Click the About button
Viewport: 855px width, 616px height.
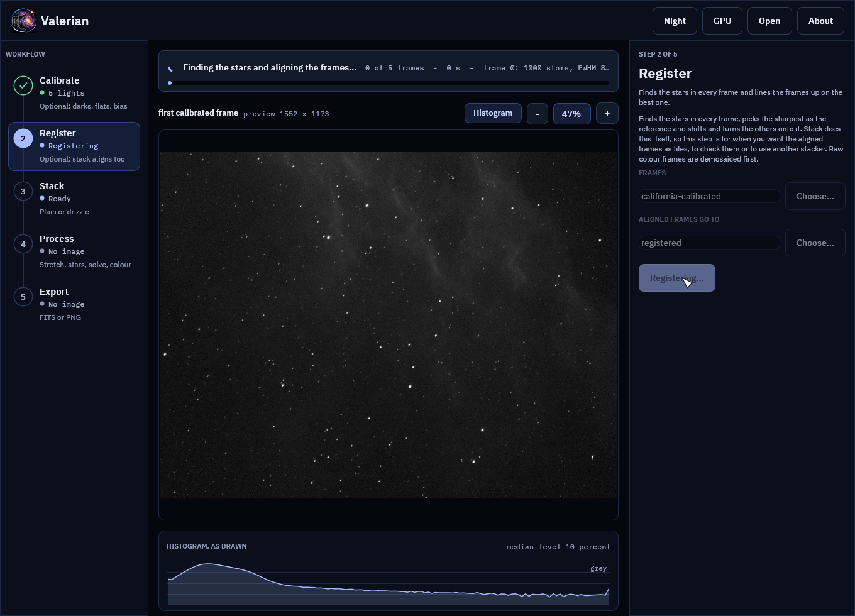820,21
